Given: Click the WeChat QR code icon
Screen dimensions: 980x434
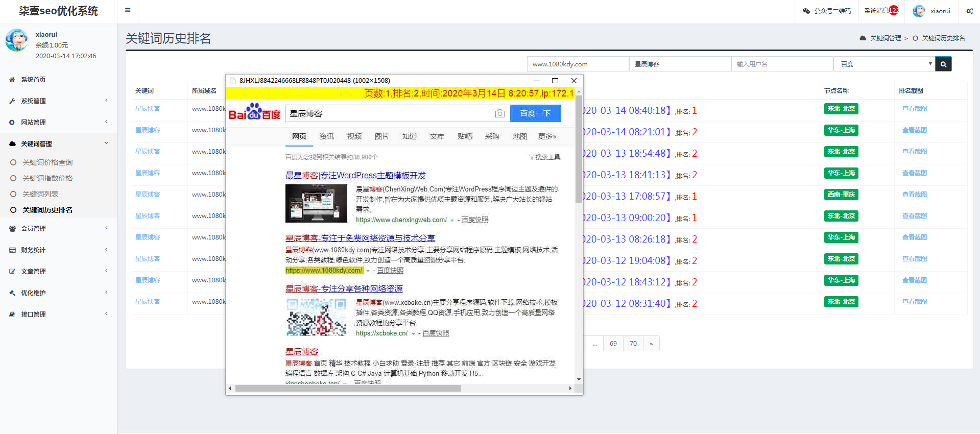Looking at the screenshot, I should click(x=806, y=11).
